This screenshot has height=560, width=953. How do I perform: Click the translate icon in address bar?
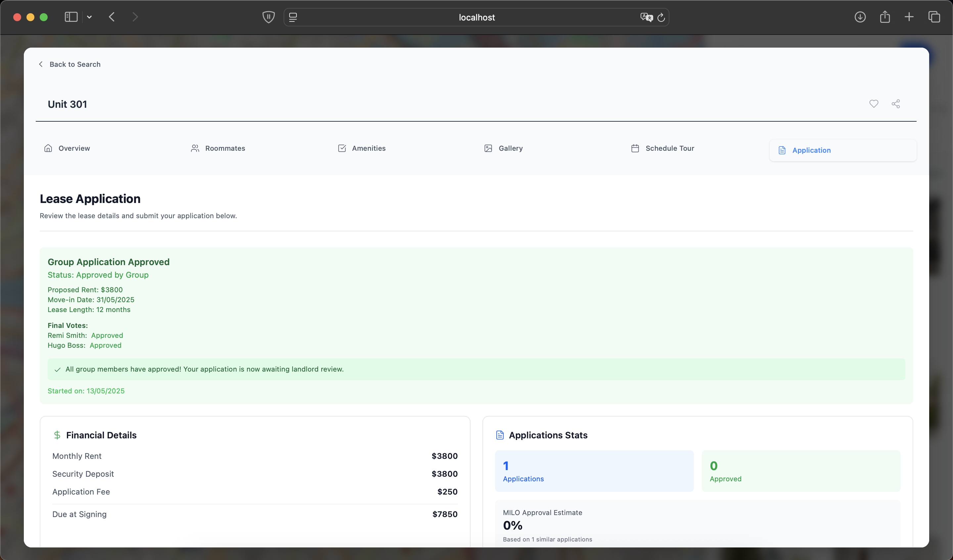tap(646, 18)
